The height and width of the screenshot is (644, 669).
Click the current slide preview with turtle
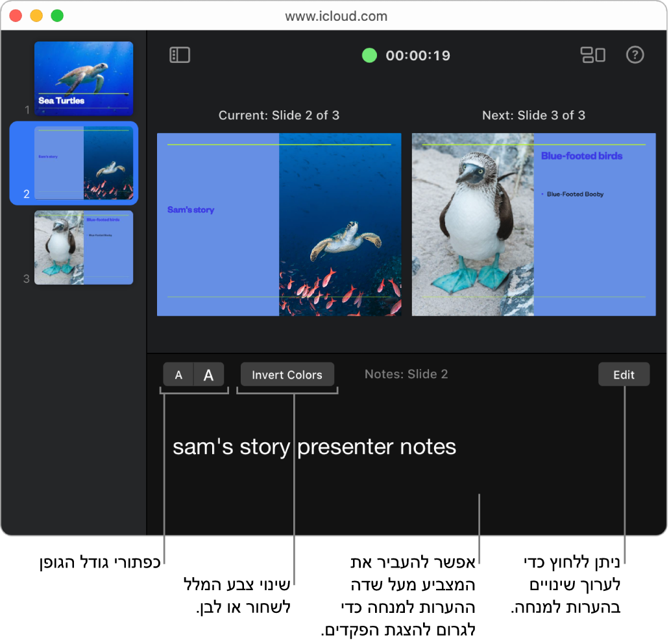coord(279,224)
